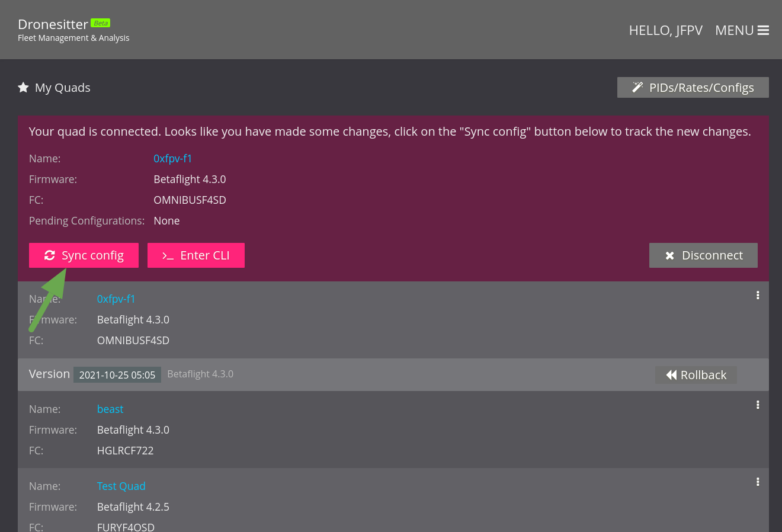Click the green Beta badge
The width and height of the screenshot is (782, 532).
click(x=101, y=23)
